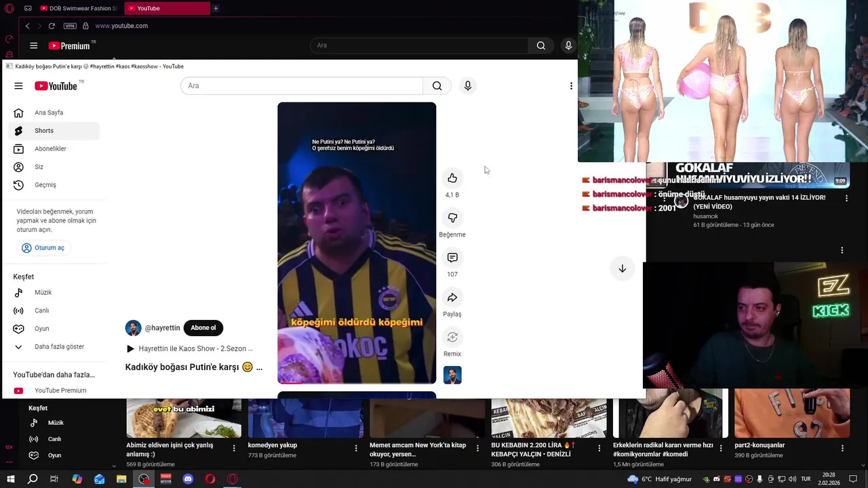Click the Short video player
Viewport: 868px width, 488px height.
357,243
